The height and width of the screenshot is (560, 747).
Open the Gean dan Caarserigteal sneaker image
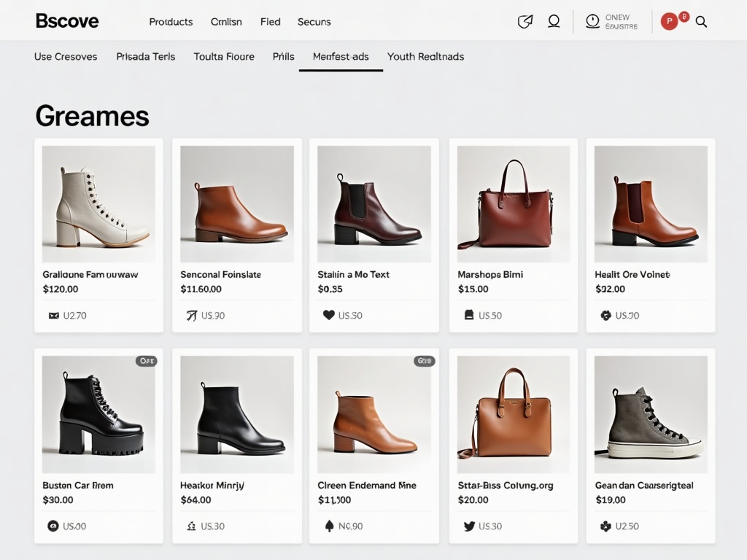(x=651, y=414)
